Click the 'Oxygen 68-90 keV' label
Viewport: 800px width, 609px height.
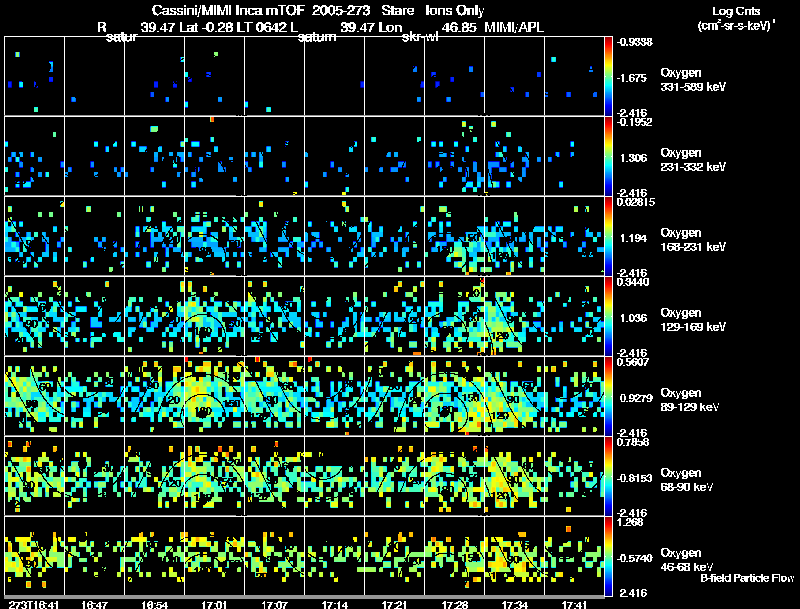pos(687,480)
